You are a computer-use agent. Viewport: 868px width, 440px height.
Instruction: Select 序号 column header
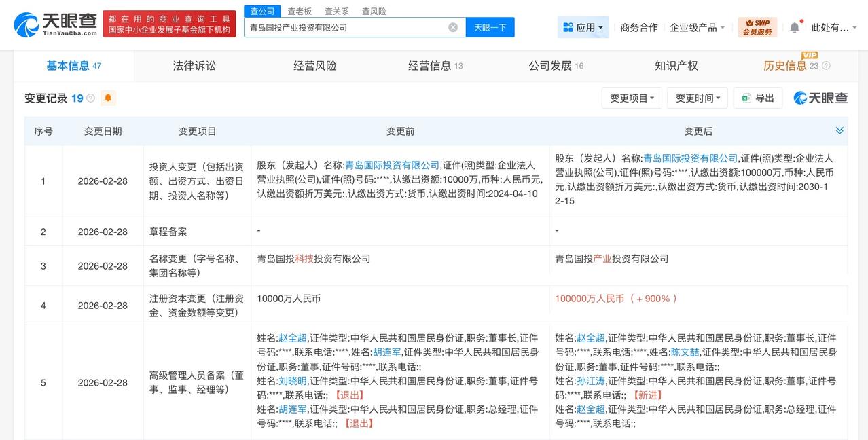click(43, 131)
